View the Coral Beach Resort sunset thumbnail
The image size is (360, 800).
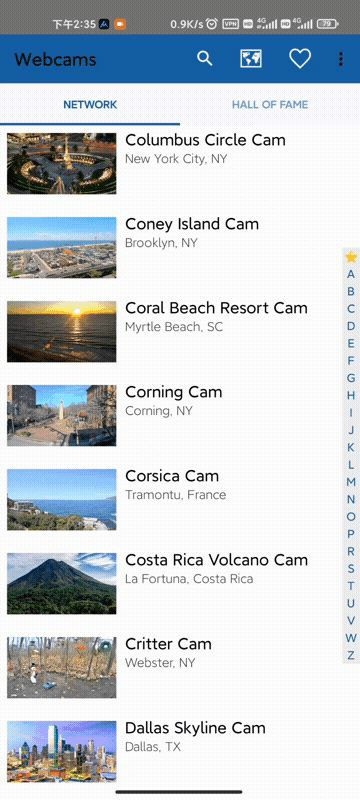(x=62, y=332)
